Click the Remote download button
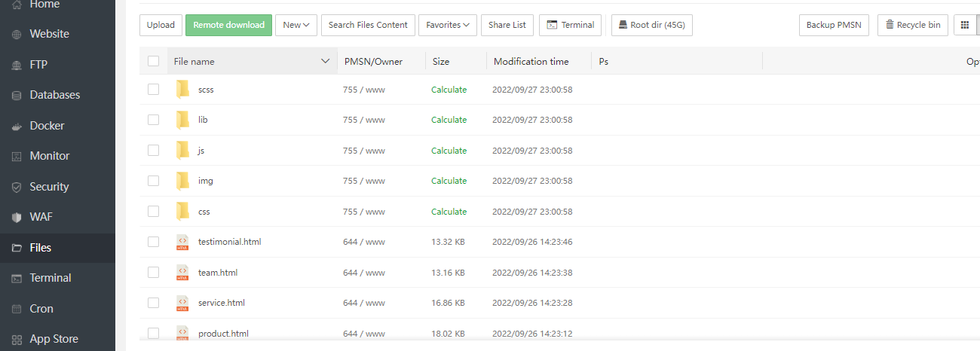This screenshot has width=980, height=351. click(x=228, y=25)
